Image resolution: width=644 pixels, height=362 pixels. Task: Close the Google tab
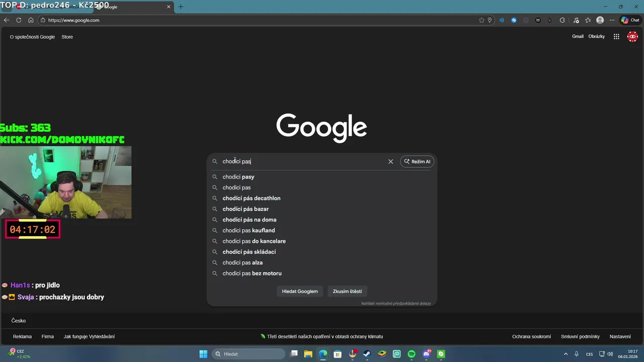169,7
